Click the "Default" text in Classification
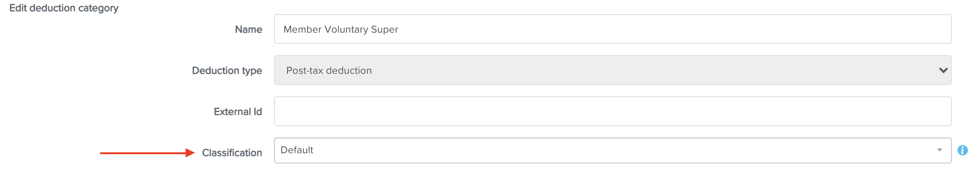The height and width of the screenshot is (171, 980). click(297, 150)
